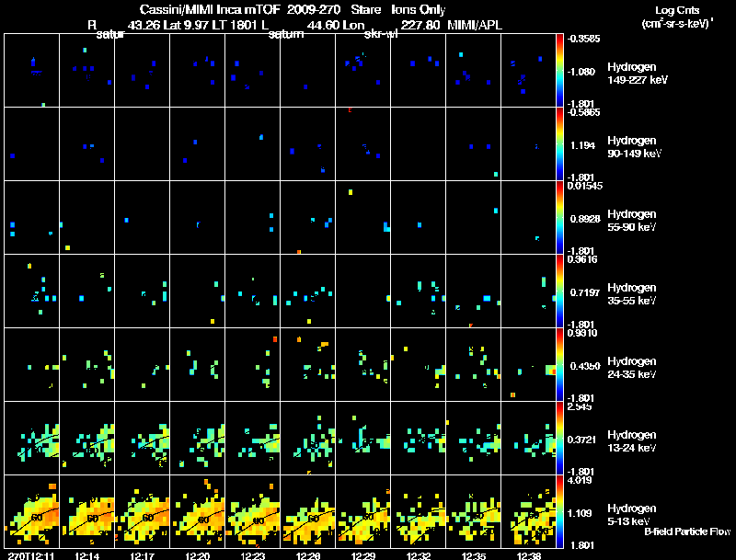Screen dimensions: 736x560
Task: Click the 12:23 time label
Action: [x=252, y=555]
